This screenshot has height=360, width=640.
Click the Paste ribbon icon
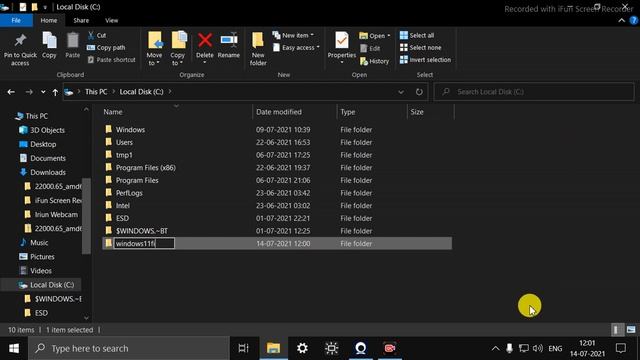[x=73, y=46]
